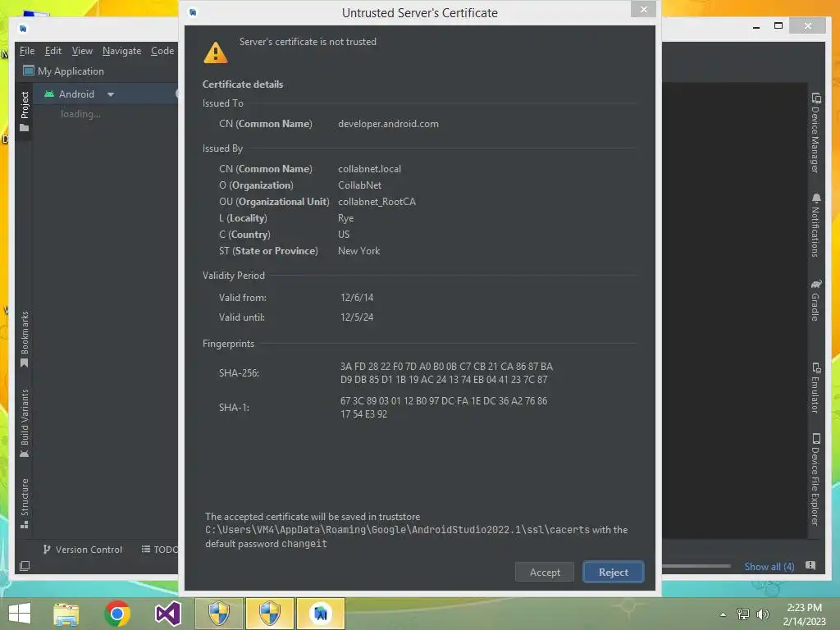The height and width of the screenshot is (630, 840).
Task: Expand the Android project view dropdown
Action: pos(111,94)
